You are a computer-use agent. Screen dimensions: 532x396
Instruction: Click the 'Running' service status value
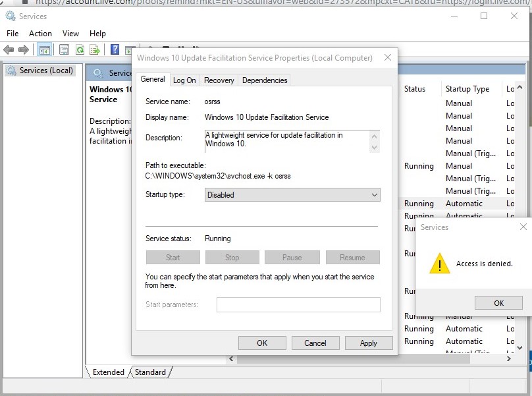pos(217,239)
